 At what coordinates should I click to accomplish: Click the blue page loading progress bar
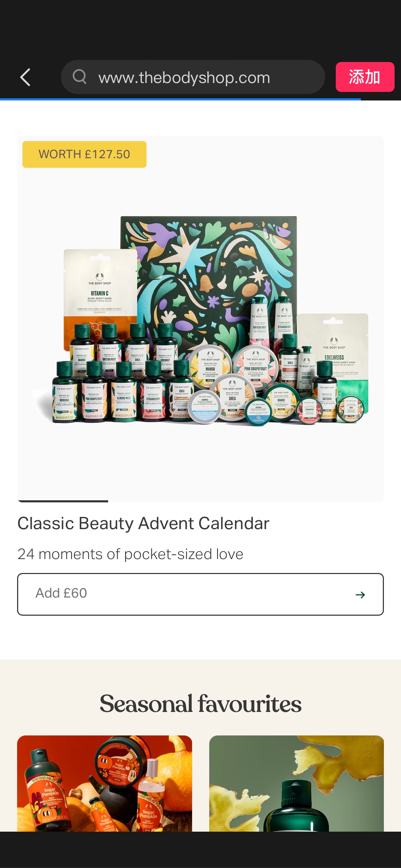(180, 99)
